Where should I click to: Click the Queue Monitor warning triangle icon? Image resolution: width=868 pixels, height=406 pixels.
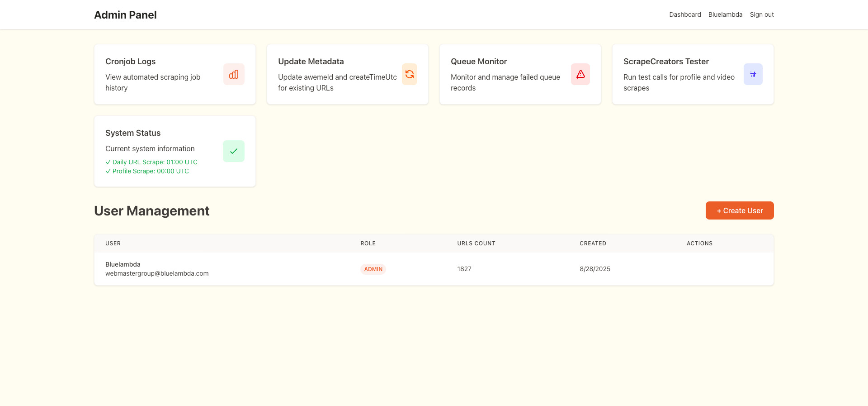coord(580,74)
